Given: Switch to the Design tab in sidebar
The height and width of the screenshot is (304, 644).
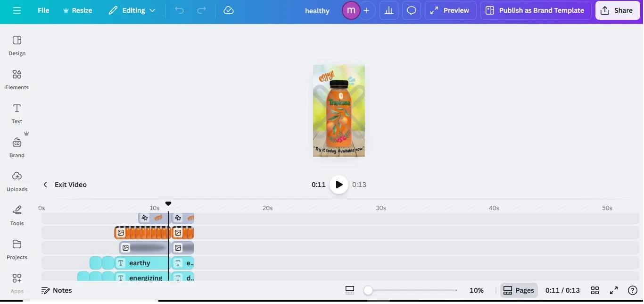Looking at the screenshot, I should point(17,45).
